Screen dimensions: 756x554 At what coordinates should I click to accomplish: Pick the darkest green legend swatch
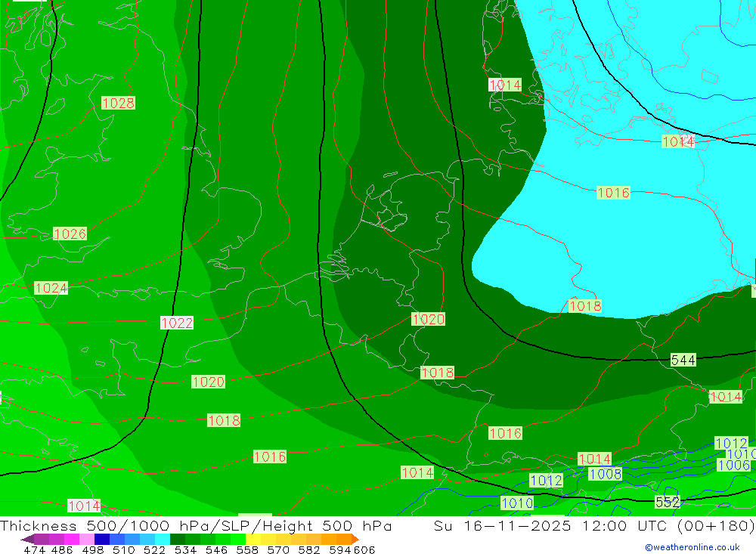pos(178,539)
